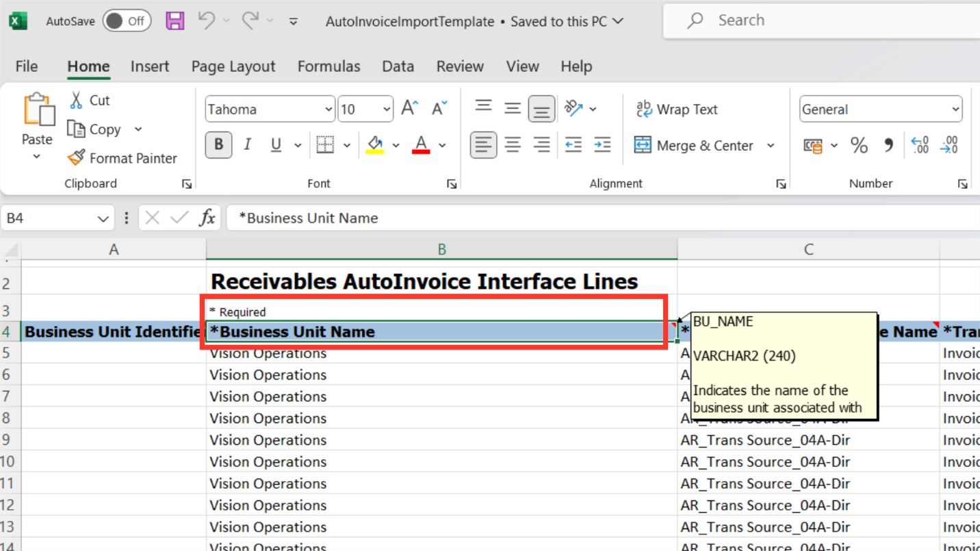Screen dimensions: 980x551
Task: Open the fill color palette arrow
Action: click(x=396, y=145)
